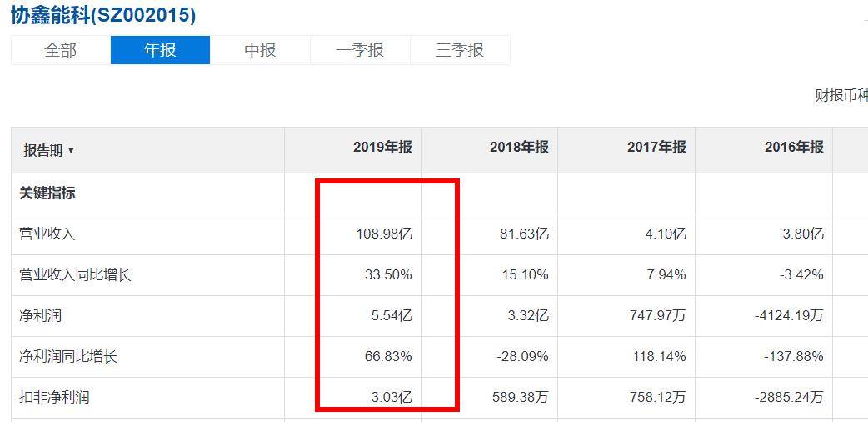Select the 7.94% growth value

point(665,274)
